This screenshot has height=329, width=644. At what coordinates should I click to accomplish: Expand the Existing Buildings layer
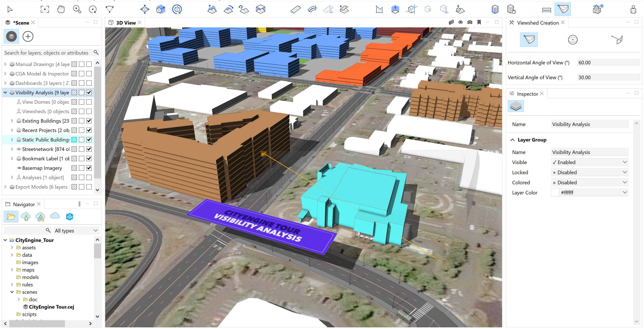(12, 121)
